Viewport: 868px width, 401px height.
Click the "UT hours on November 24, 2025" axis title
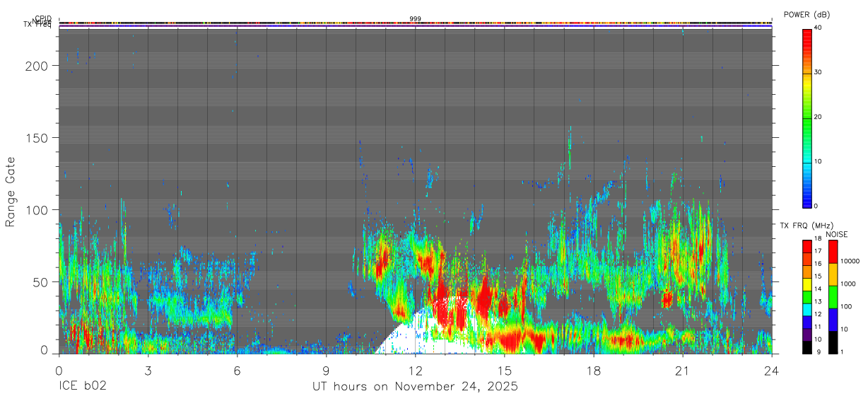point(415,387)
